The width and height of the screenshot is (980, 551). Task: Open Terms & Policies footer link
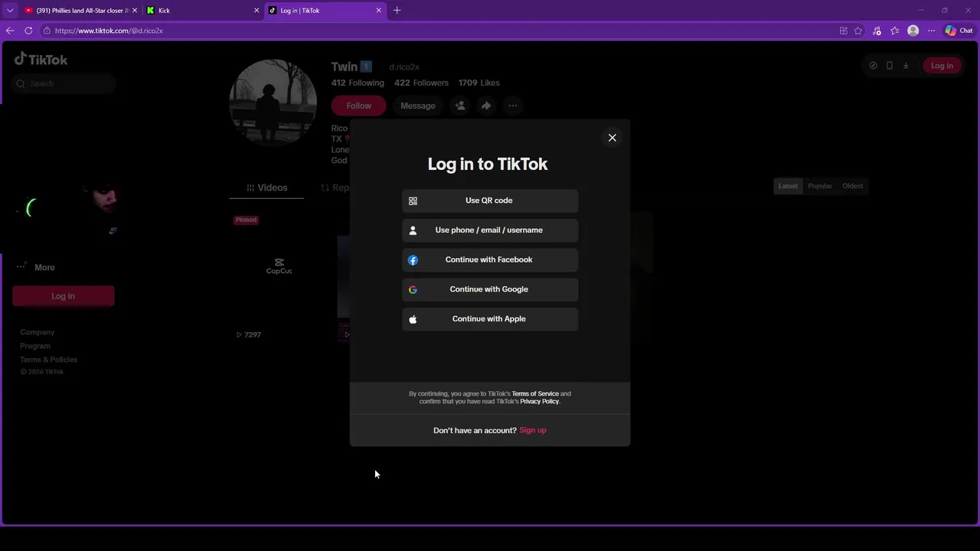pyautogui.click(x=48, y=360)
